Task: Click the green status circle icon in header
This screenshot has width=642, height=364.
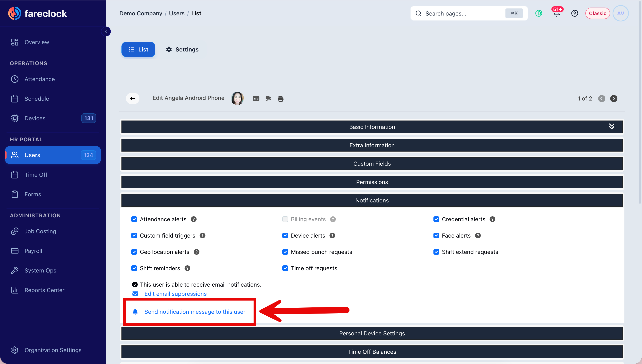Action: (539, 13)
